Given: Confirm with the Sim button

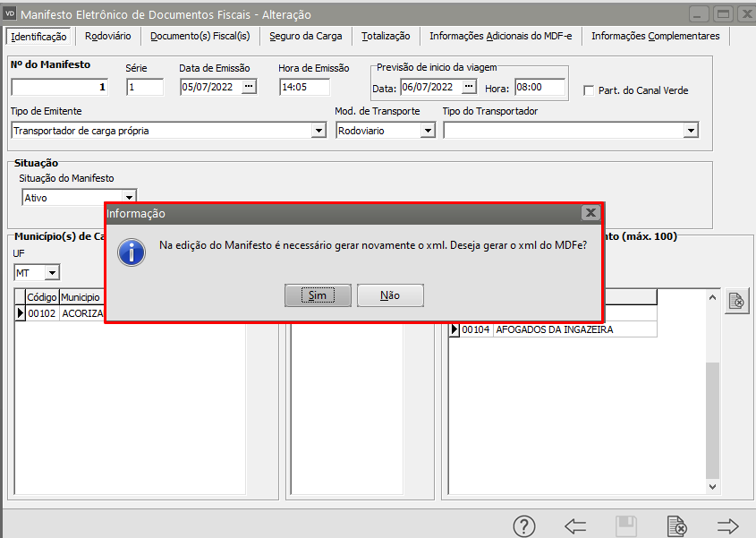Looking at the screenshot, I should tap(318, 295).
